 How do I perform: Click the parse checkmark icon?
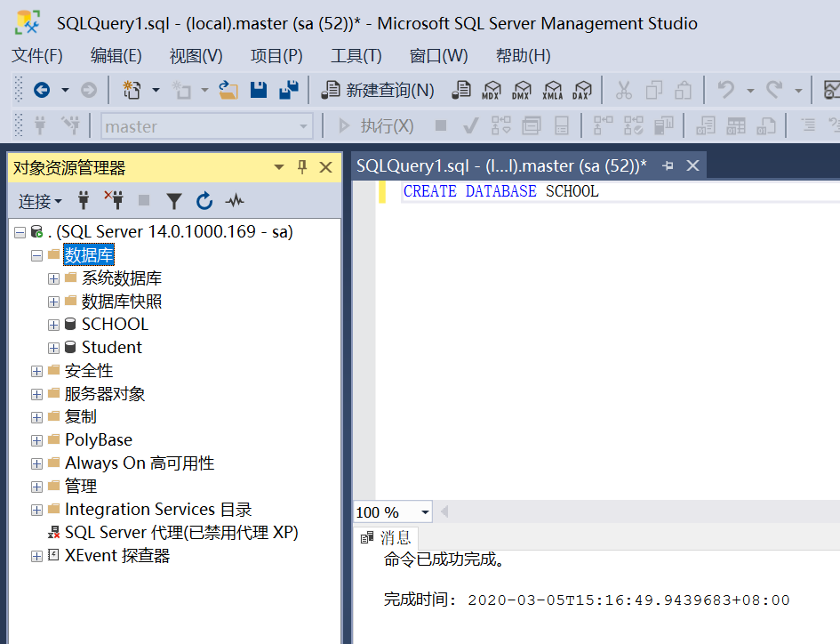coord(471,126)
